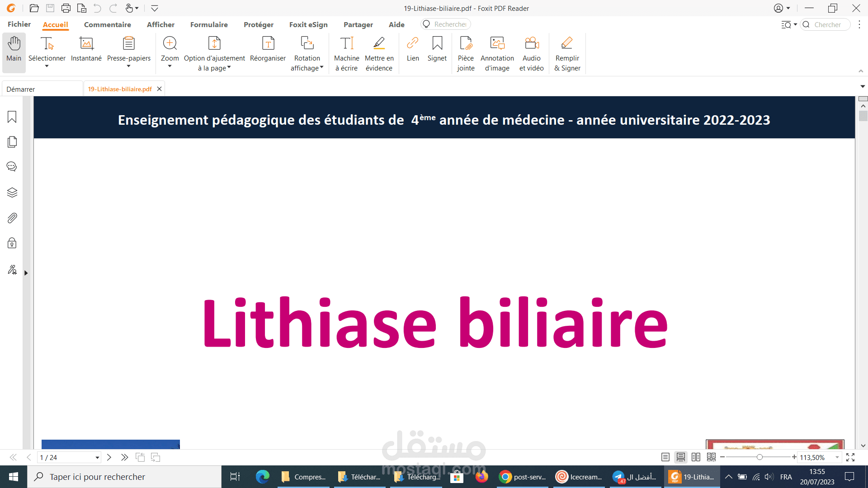Image resolution: width=868 pixels, height=488 pixels.
Task: Click the zoom in plus button
Action: pos(794,457)
